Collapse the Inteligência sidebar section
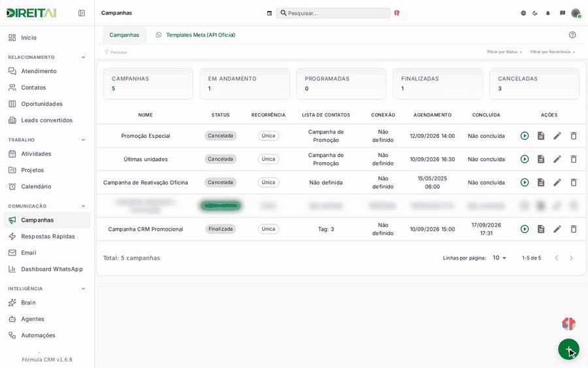Viewport: 588px width, 368px height. click(x=83, y=288)
